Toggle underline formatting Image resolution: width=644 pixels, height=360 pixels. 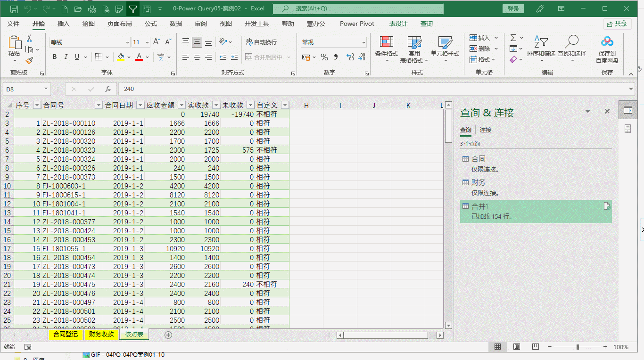click(77, 57)
